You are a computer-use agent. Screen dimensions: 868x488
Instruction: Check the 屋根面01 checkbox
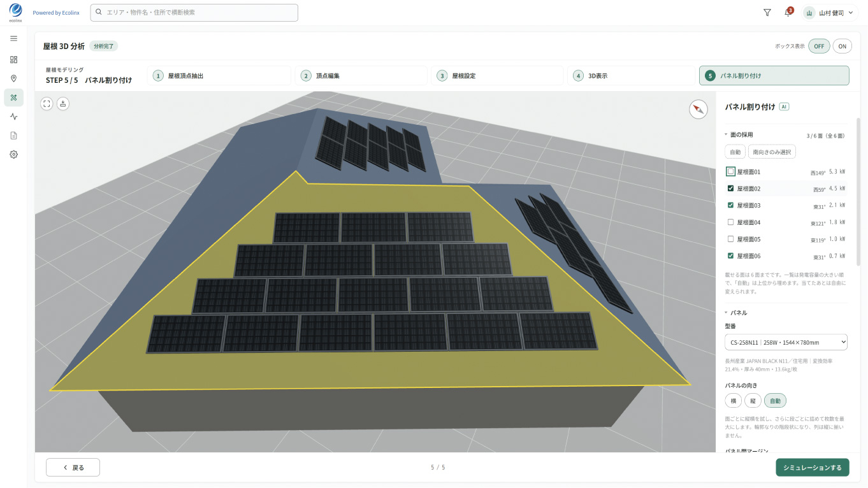pyautogui.click(x=730, y=172)
